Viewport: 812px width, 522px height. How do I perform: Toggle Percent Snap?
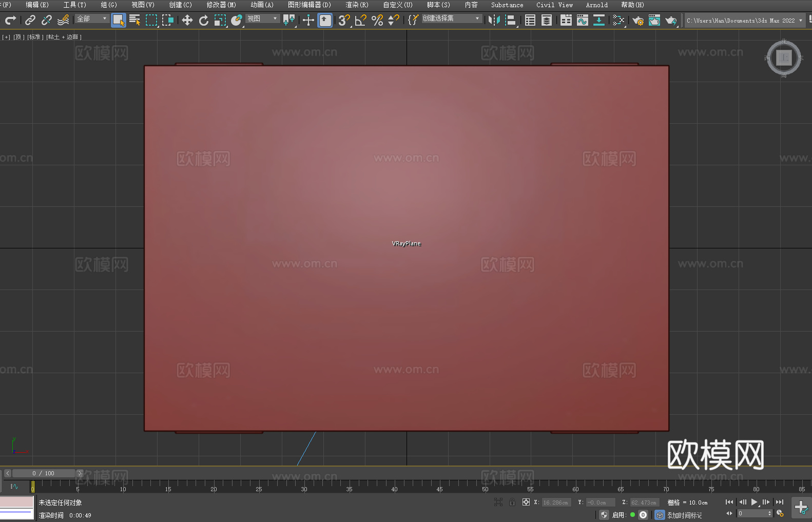click(377, 20)
